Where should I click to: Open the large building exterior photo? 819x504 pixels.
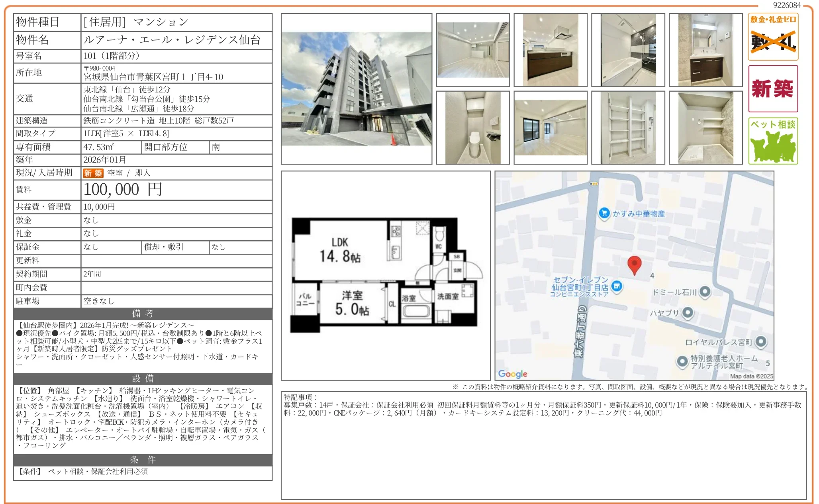[x=356, y=88]
